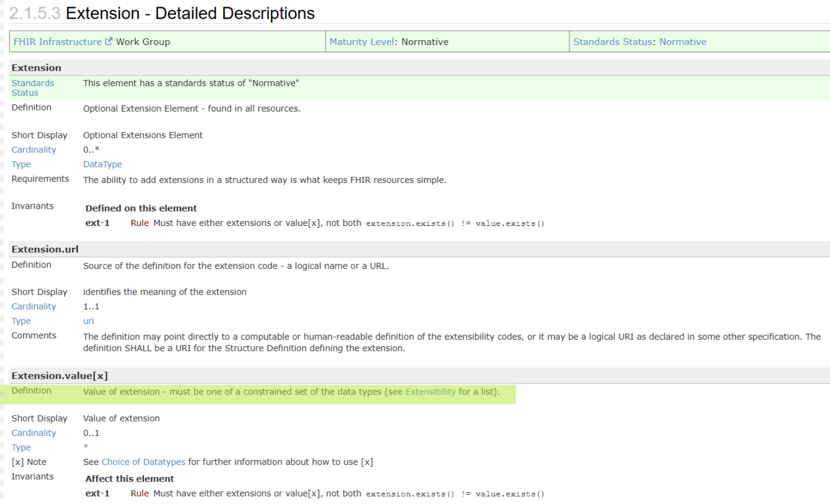830x504 pixels.
Task: Click the Type label under Extension.url
Action: (21, 321)
